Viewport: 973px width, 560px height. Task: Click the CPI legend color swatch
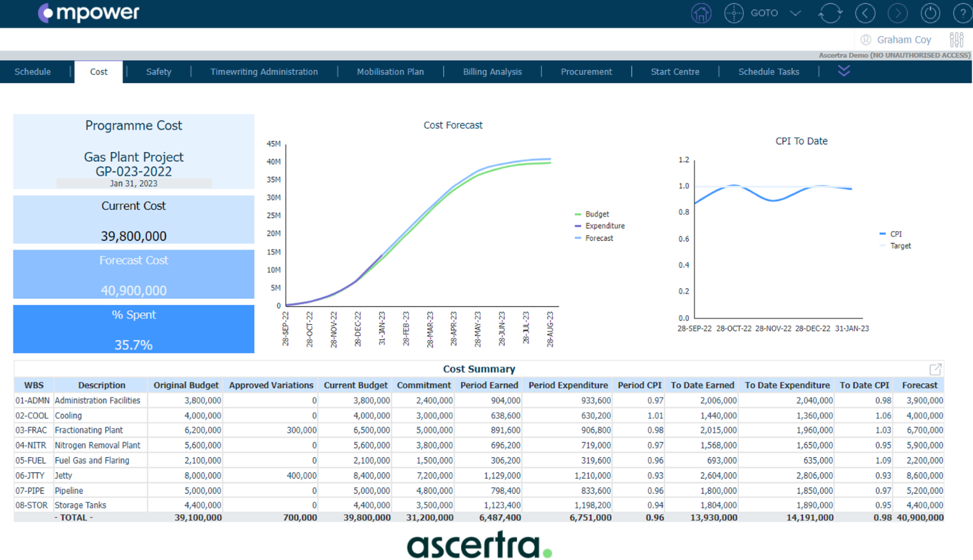[883, 234]
